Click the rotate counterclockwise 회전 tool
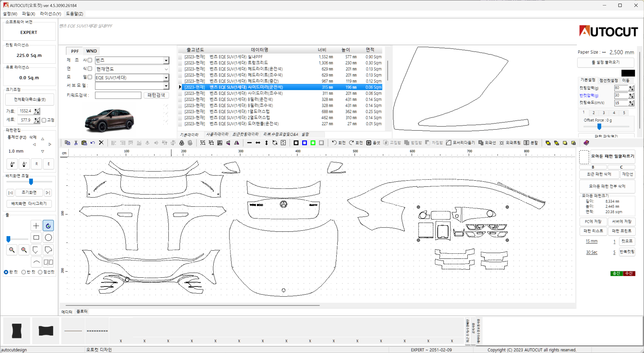The height and width of the screenshot is (353, 644). click(339, 143)
